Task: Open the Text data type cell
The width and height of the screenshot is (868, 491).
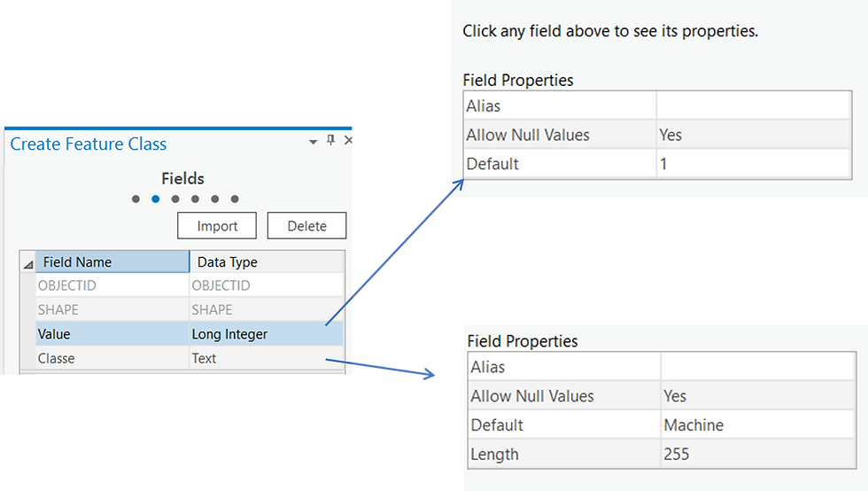Action: tap(267, 359)
